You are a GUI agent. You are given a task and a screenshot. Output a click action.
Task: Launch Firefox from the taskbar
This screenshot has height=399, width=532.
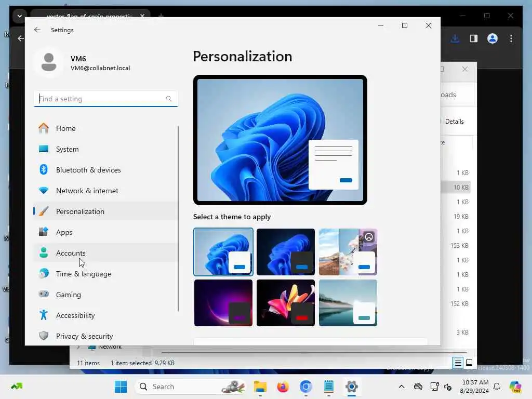[283, 387]
